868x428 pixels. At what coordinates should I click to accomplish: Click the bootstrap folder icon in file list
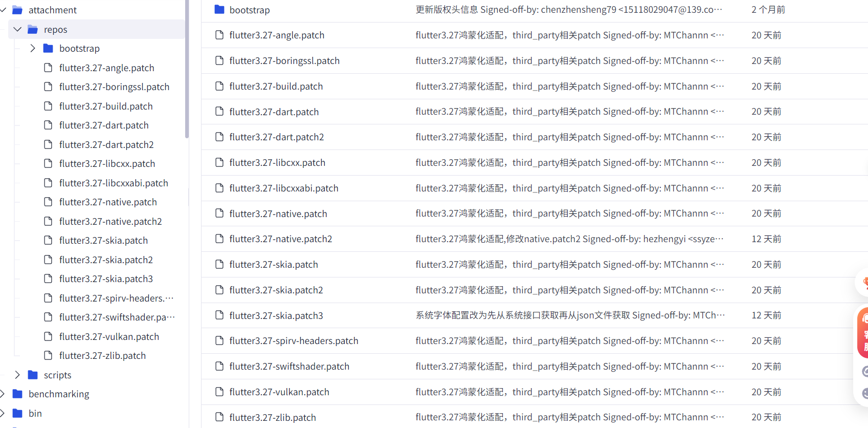coord(219,9)
